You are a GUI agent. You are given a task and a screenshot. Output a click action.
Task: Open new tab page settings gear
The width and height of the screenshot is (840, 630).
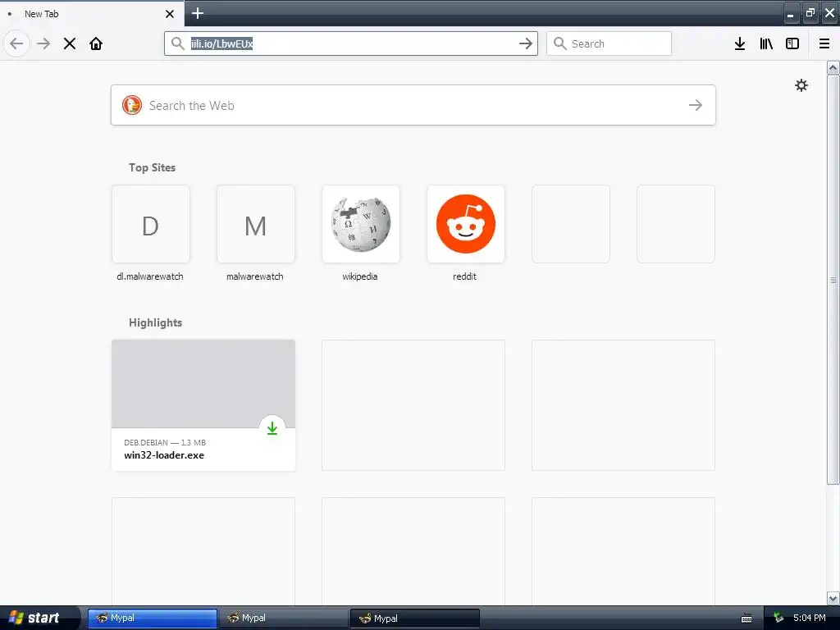tap(801, 85)
